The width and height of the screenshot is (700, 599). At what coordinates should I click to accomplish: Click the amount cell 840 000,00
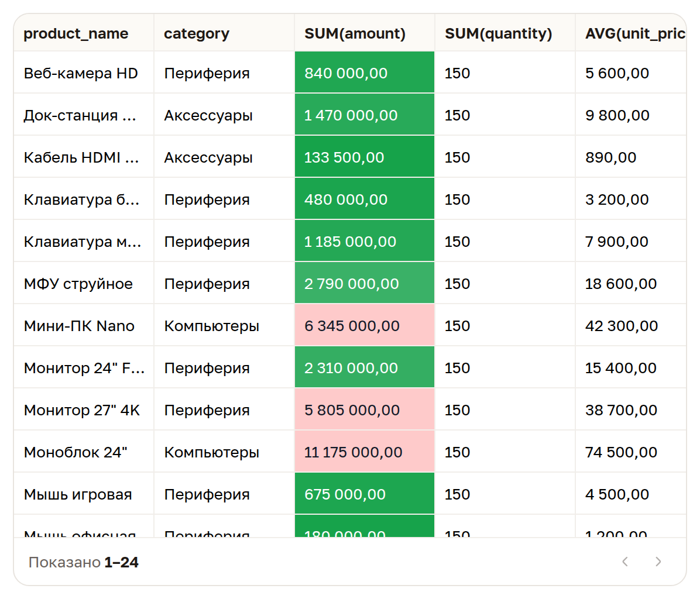pos(364,73)
